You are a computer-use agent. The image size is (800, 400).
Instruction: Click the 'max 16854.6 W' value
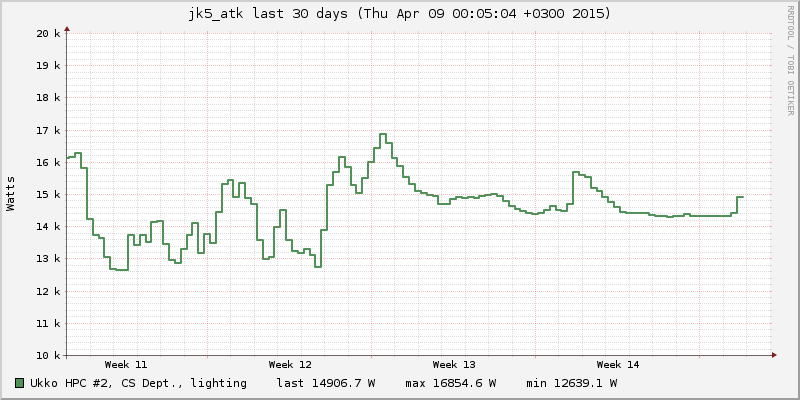click(451, 383)
